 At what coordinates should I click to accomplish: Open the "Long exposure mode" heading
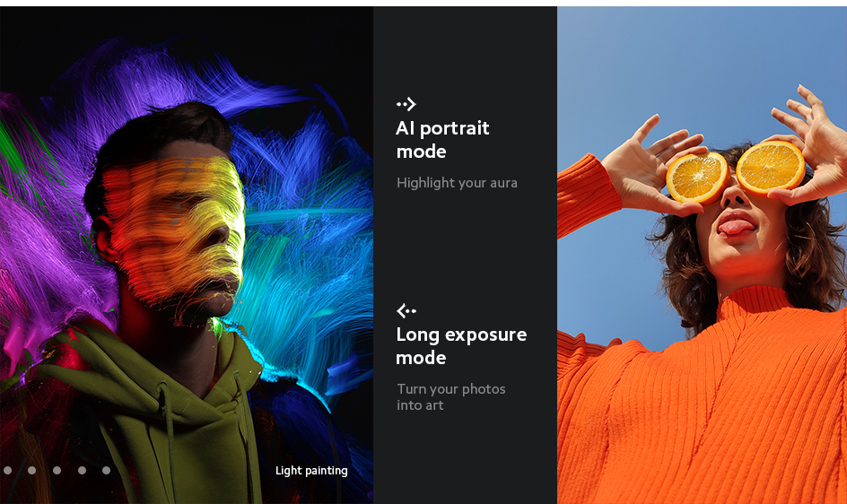460,346
